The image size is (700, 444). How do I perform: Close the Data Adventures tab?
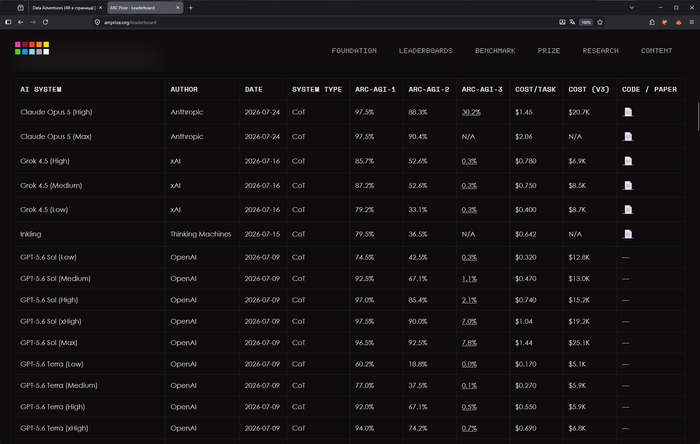pos(100,8)
